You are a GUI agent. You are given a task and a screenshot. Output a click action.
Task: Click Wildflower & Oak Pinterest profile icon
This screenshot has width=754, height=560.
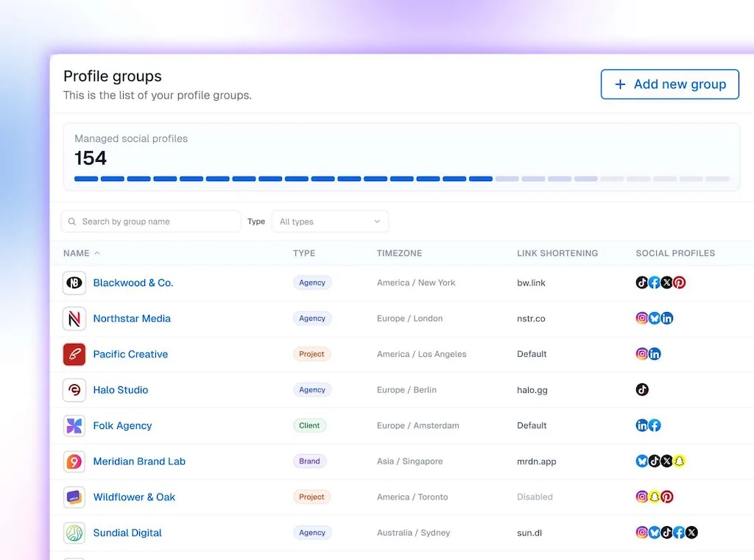click(667, 497)
